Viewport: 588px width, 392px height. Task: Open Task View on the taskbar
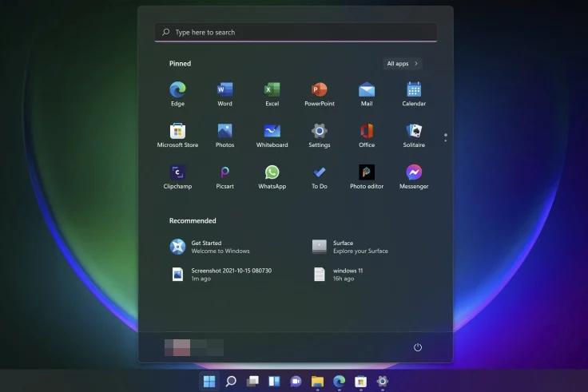click(252, 382)
